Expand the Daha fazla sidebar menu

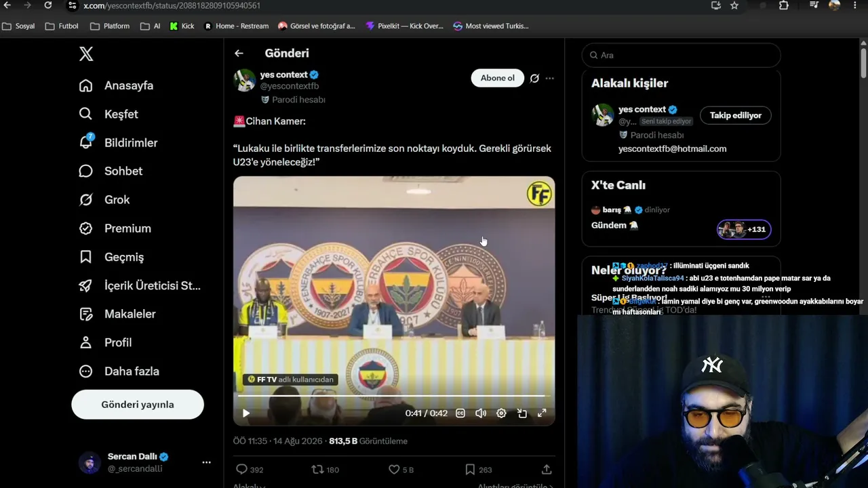click(x=119, y=371)
